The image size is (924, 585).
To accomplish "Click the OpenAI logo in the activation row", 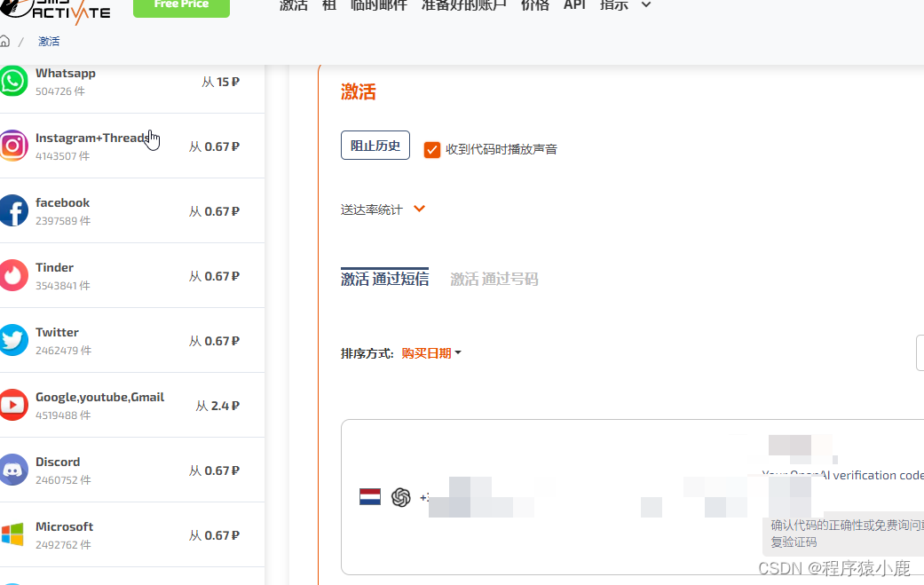I will point(400,497).
